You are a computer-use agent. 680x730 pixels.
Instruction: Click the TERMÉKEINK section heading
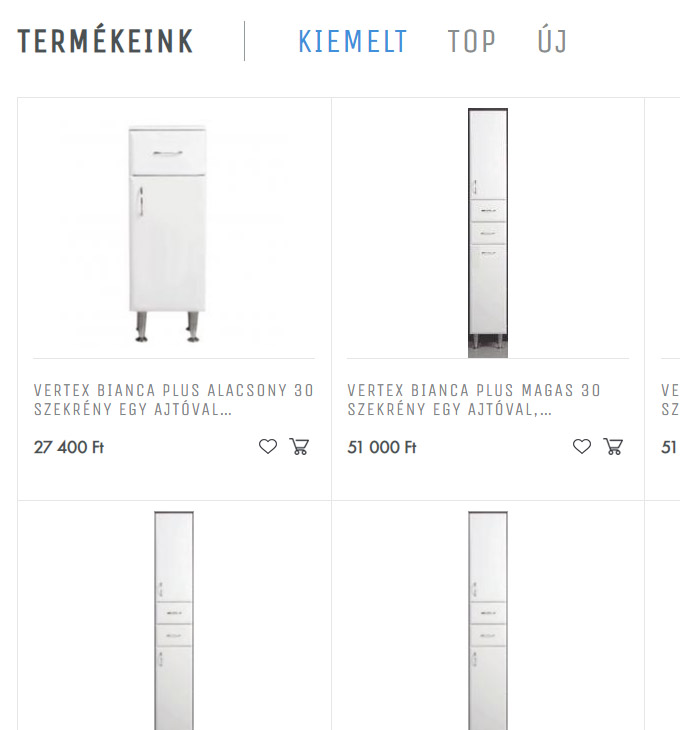pyautogui.click(x=105, y=40)
